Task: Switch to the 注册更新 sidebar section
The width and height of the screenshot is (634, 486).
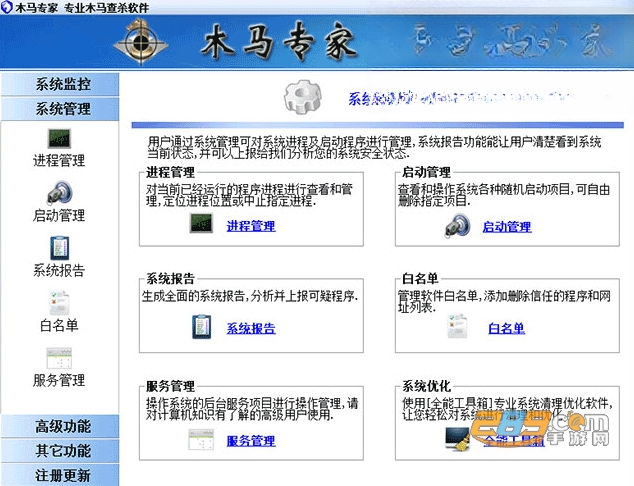Action: (60, 475)
